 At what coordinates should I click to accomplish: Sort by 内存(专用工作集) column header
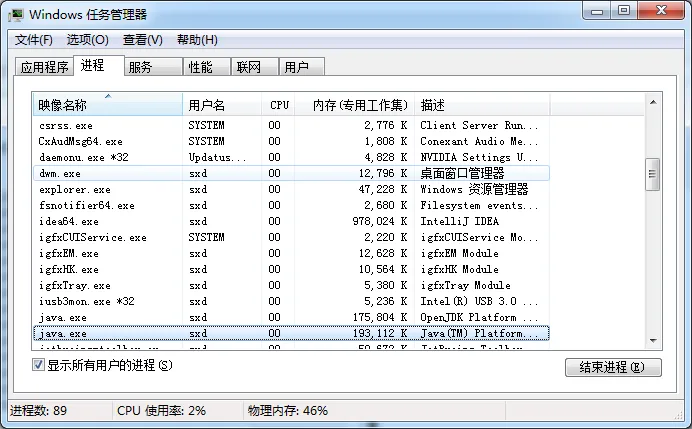[x=359, y=104]
